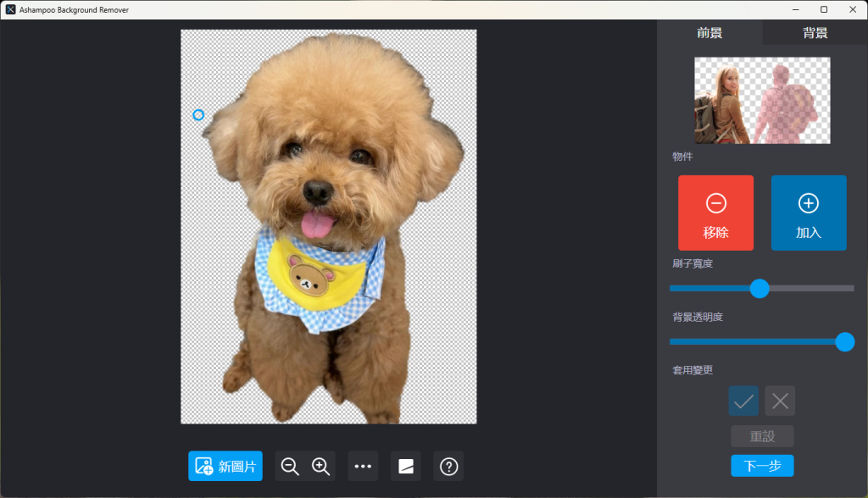Click the zoom in magnifier icon
Screen dimensions: 868x498
pyautogui.click(x=320, y=467)
